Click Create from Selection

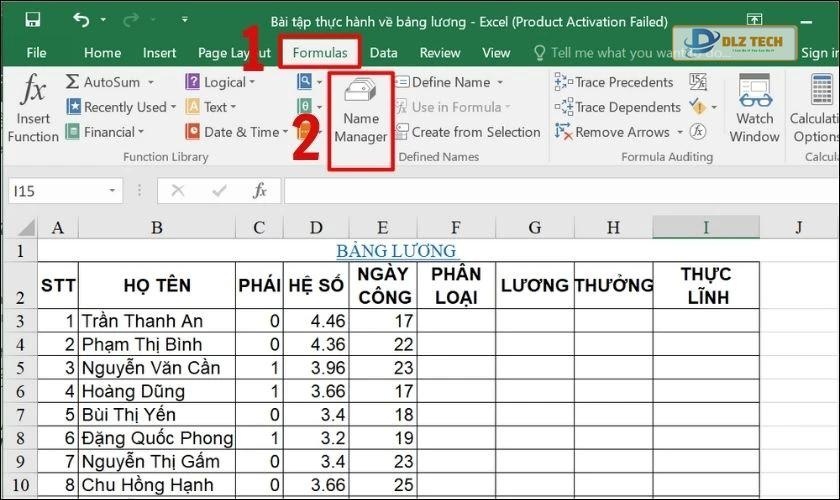click(x=475, y=132)
